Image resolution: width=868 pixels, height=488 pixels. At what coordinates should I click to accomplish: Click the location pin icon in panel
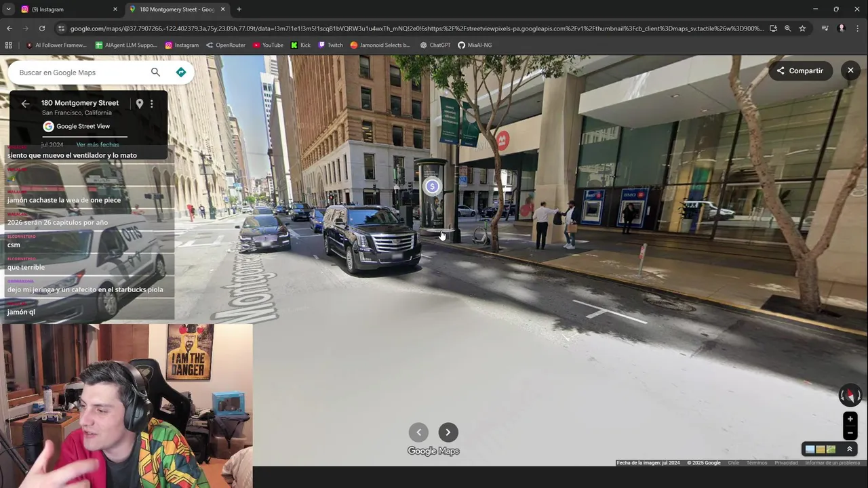[139, 104]
